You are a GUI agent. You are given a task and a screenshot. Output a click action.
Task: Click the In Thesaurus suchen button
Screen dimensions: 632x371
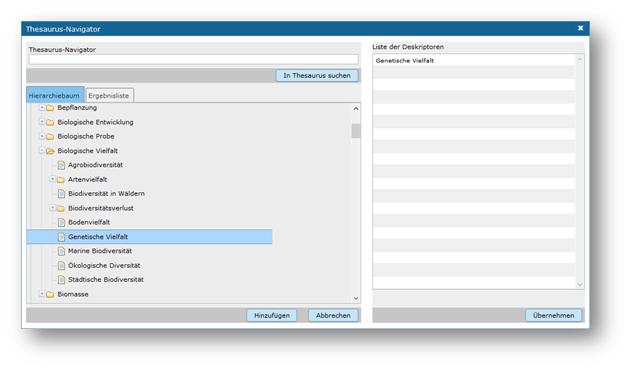(x=317, y=75)
